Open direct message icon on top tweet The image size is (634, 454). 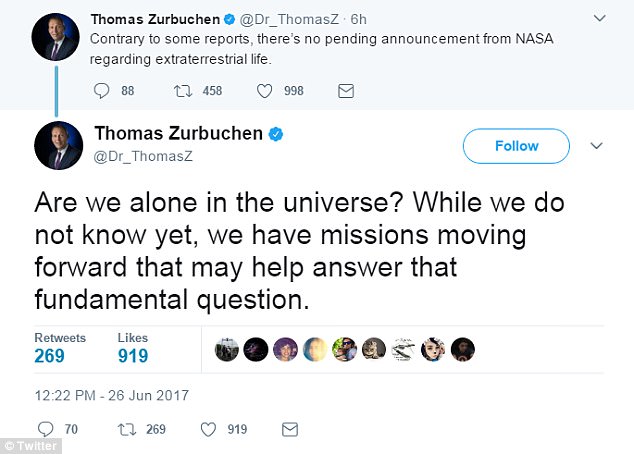[346, 91]
